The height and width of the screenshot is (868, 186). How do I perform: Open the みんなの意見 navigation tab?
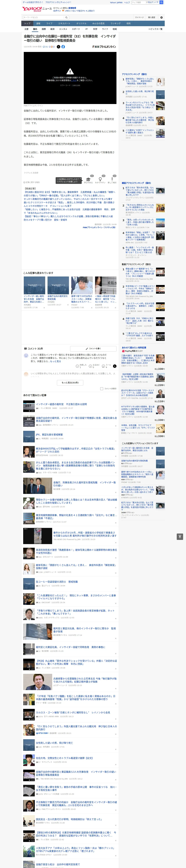[x=98, y=24]
